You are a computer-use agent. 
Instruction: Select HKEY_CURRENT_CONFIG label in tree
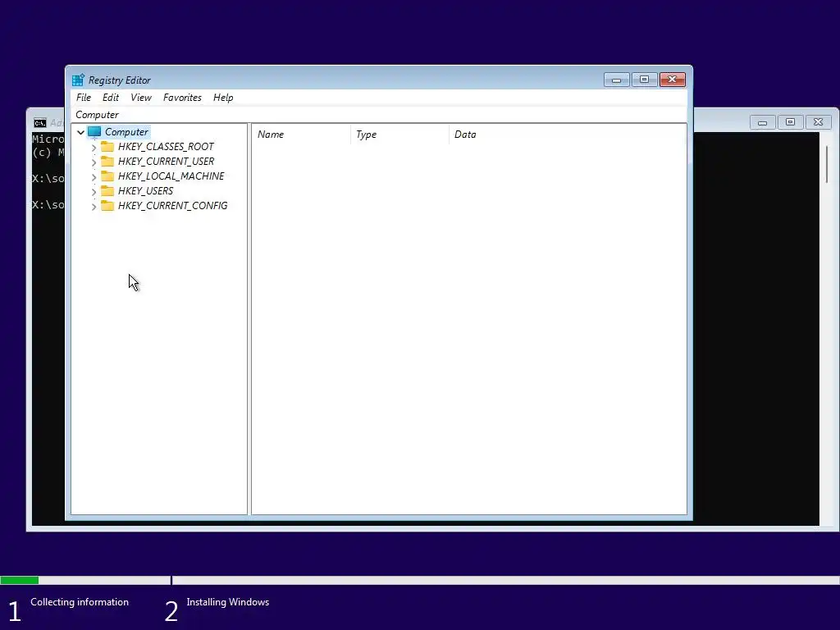(x=172, y=205)
